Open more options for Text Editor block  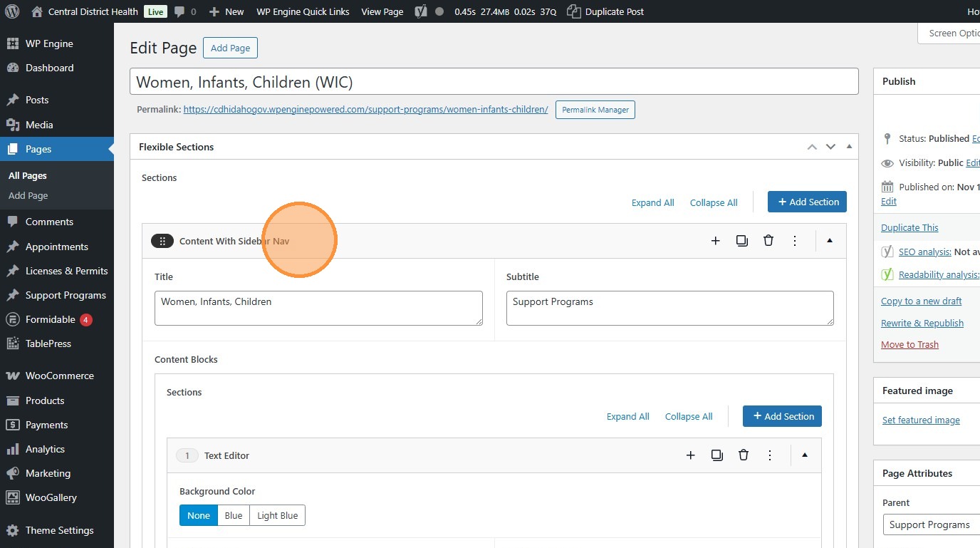click(770, 455)
